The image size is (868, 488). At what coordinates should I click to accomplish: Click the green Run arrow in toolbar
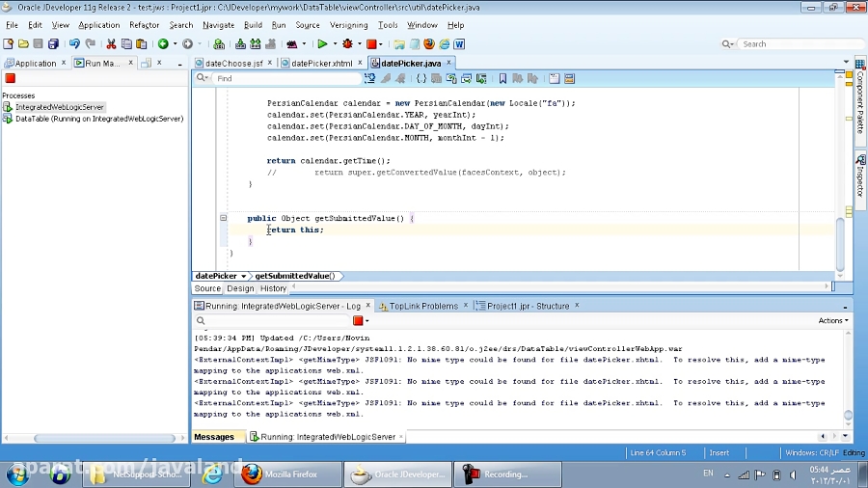pyautogui.click(x=322, y=43)
